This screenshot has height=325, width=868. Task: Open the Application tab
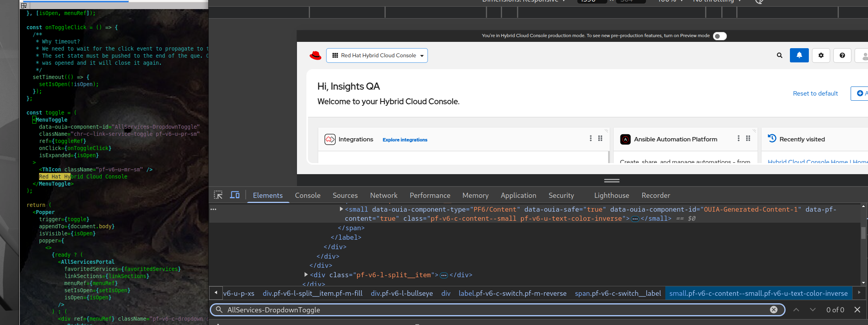pos(518,195)
